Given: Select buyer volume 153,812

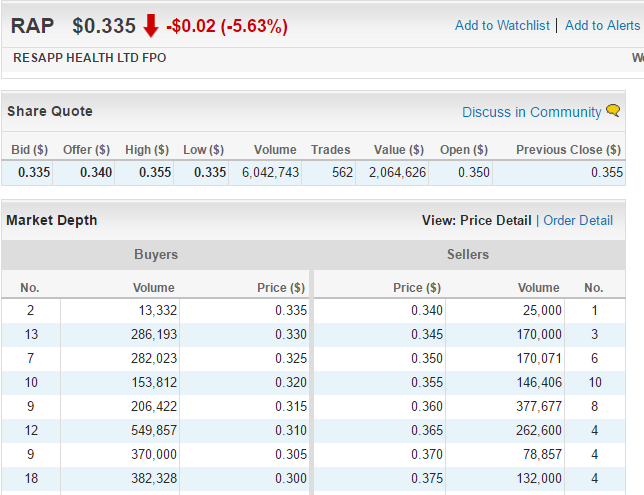Looking at the screenshot, I should (x=154, y=382).
